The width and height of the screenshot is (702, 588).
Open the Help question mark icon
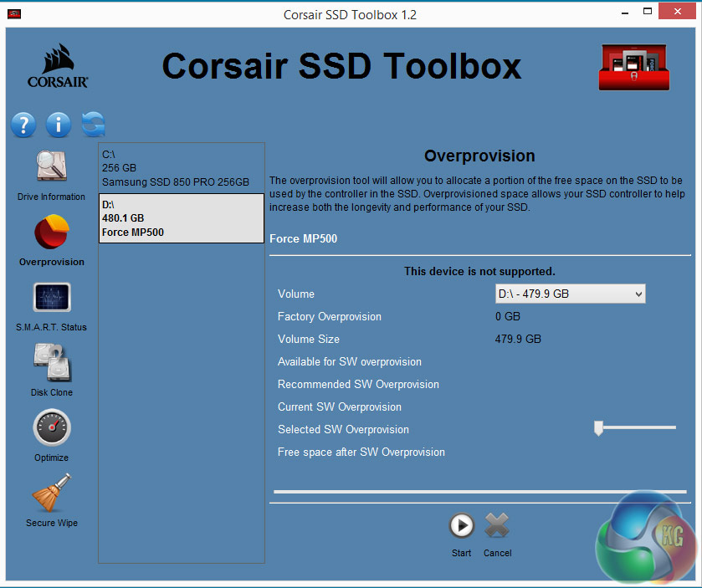point(23,125)
